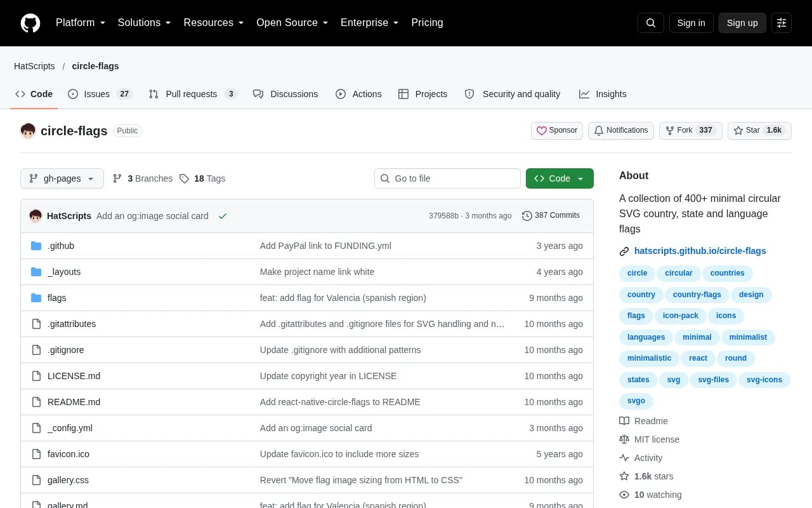Click the Readme book icon
Screen dimensions: 812x508
click(624, 421)
